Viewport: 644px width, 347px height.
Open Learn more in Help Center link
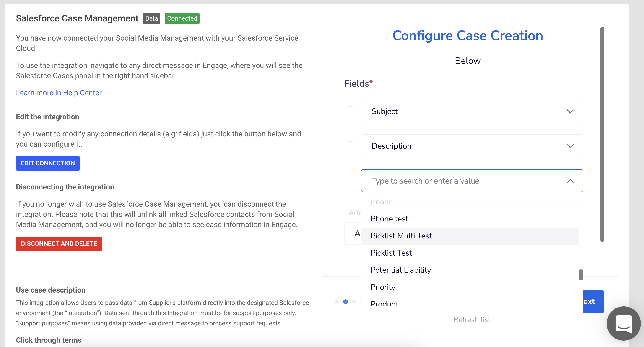pyautogui.click(x=59, y=93)
